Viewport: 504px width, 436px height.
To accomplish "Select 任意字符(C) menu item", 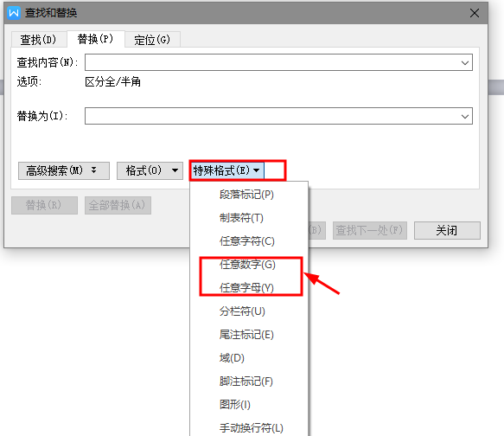I will coord(247,241).
